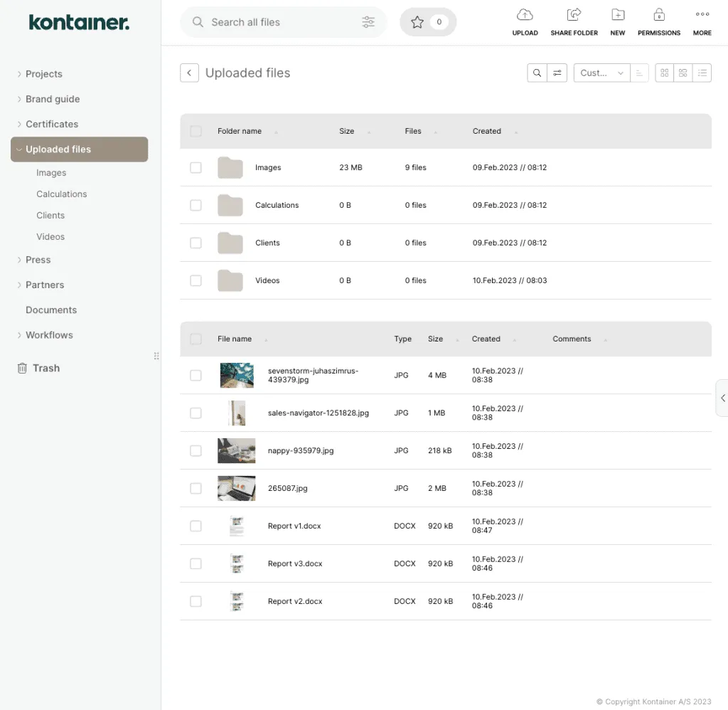The image size is (728, 710).
Task: Collapse the Uploaded files chevron
Action: [19, 149]
